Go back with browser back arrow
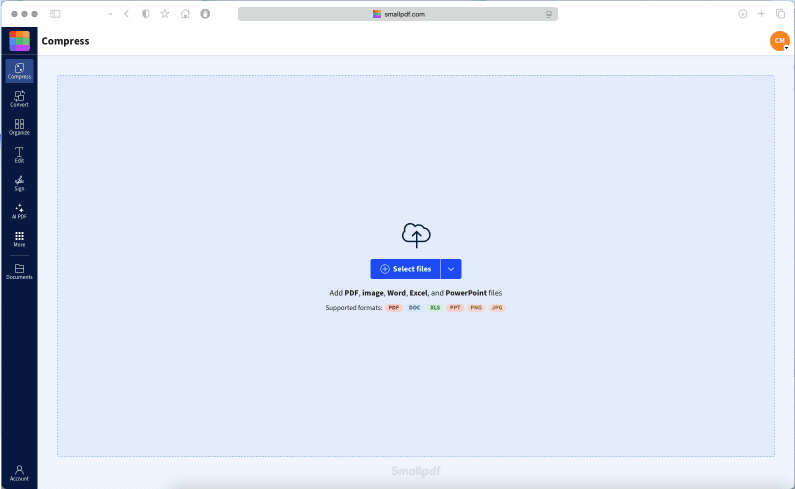The height and width of the screenshot is (489, 795). pyautogui.click(x=126, y=14)
